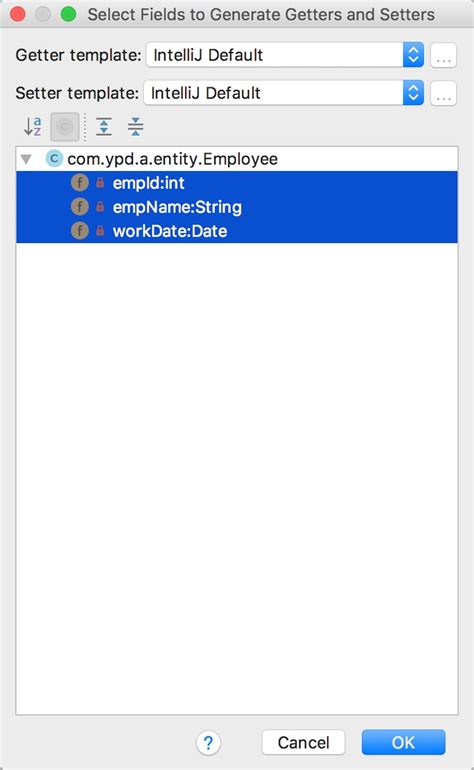This screenshot has width=474, height=770.
Task: Open help with the question mark button
Action: click(x=208, y=742)
